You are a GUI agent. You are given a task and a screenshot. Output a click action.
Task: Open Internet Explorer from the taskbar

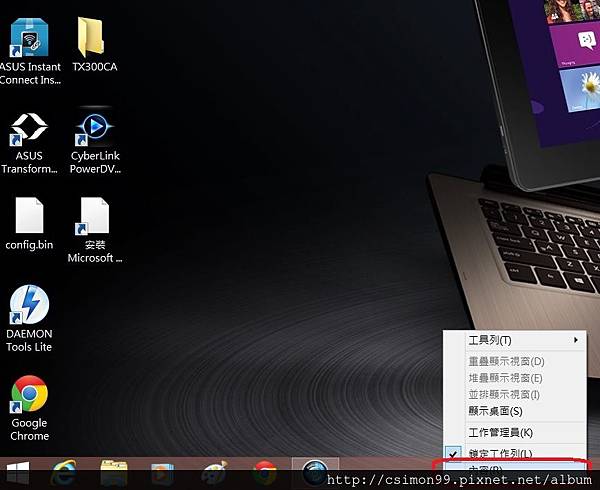point(64,474)
